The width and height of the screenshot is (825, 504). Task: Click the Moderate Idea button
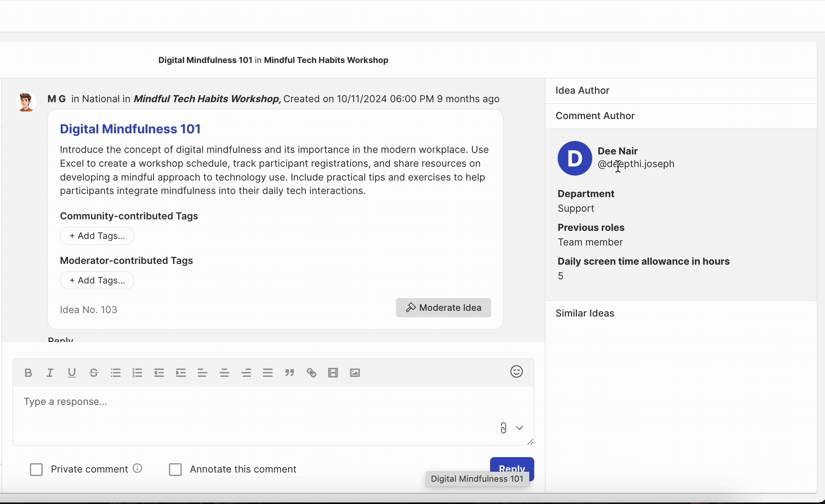(x=443, y=308)
